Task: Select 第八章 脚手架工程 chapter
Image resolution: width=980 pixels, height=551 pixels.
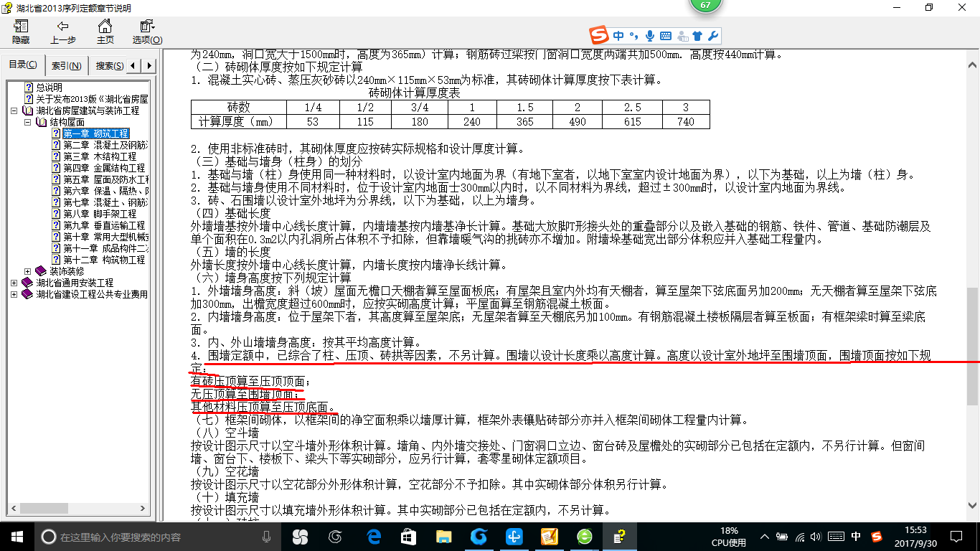Action: [100, 214]
